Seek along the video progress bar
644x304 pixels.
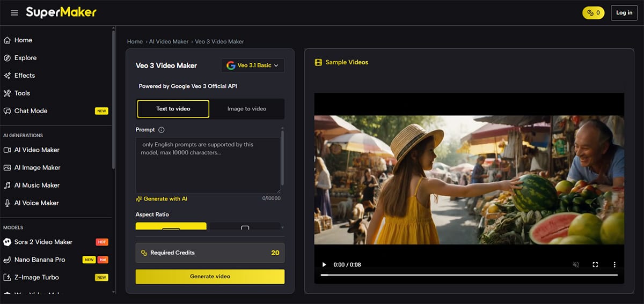469,275
